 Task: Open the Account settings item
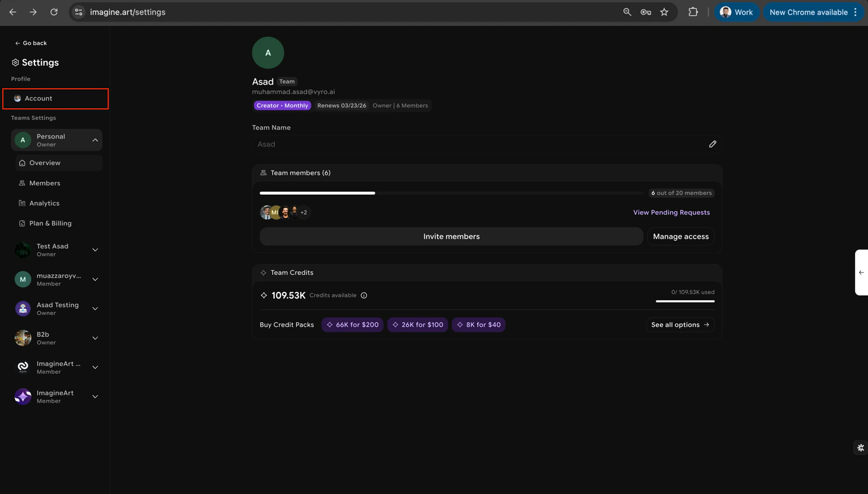(x=55, y=98)
